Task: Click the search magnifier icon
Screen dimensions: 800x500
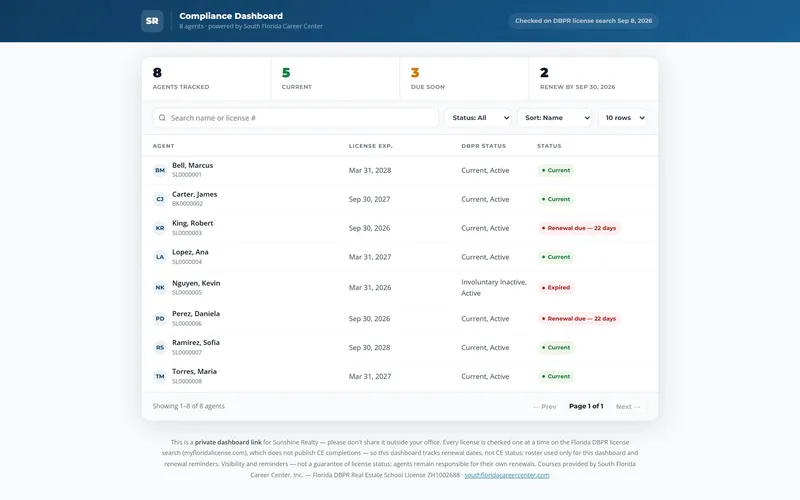Action: [x=162, y=118]
